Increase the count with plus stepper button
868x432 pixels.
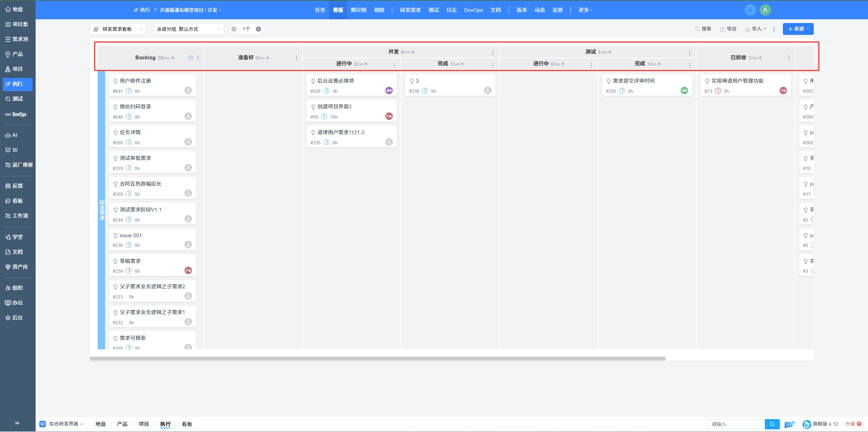pyautogui.click(x=258, y=29)
